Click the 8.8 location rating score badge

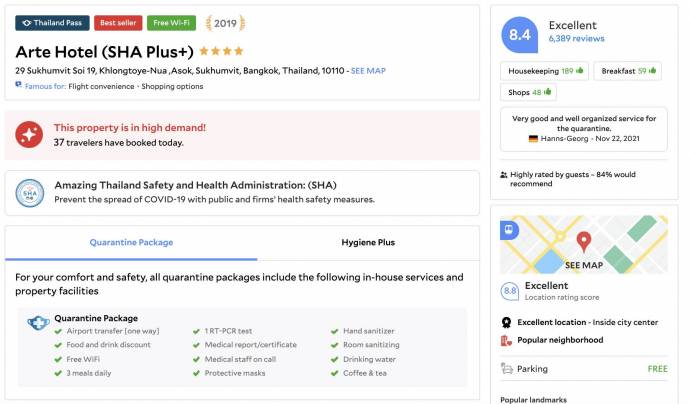tap(510, 291)
